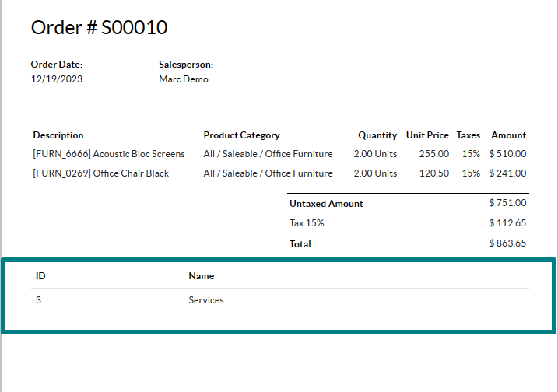The image size is (558, 392).
Task: Click the $ 112.65 tax amount
Action: (507, 223)
